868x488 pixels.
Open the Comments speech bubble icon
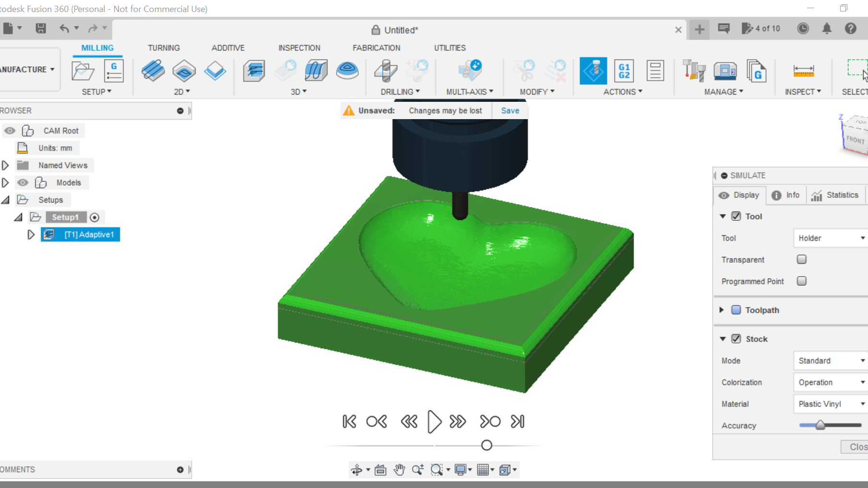pyautogui.click(x=723, y=28)
